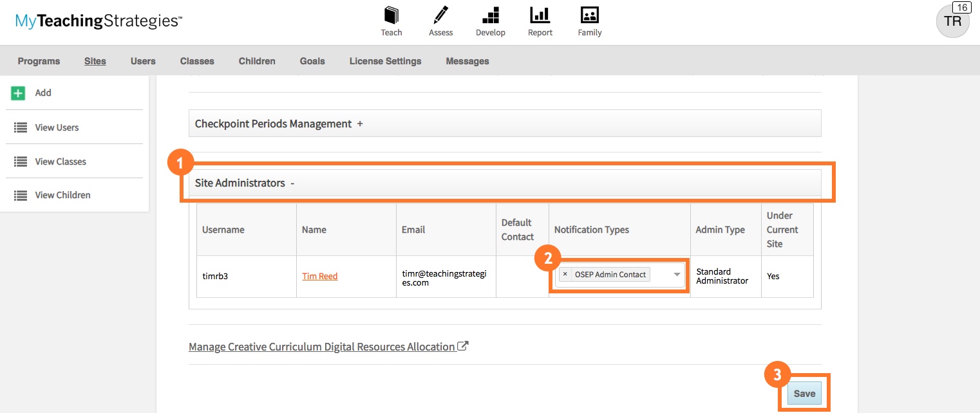The image size is (980, 413).
Task: Open the TR profile avatar
Action: (952, 21)
